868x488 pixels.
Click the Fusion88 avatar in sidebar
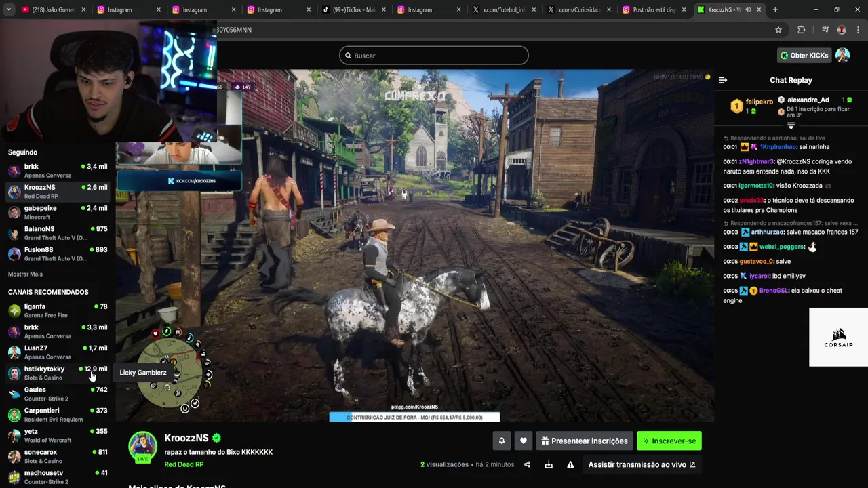[x=14, y=254]
